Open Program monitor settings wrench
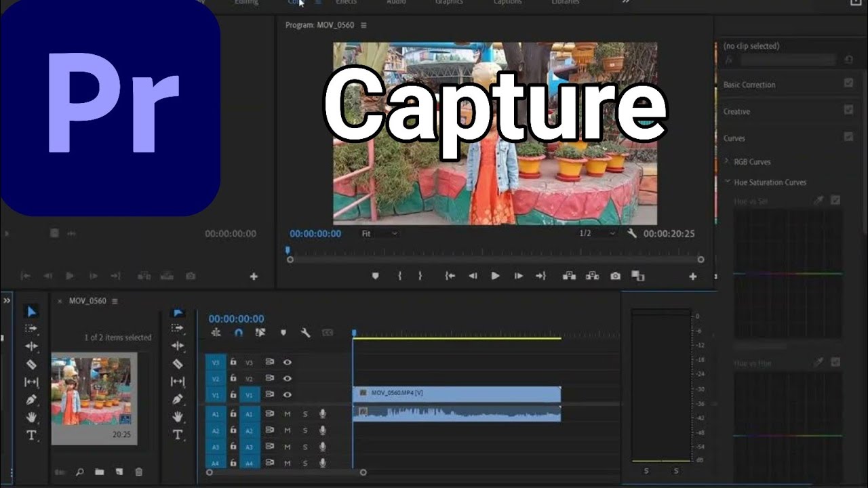Screen dimensions: 868x488 tap(632, 233)
